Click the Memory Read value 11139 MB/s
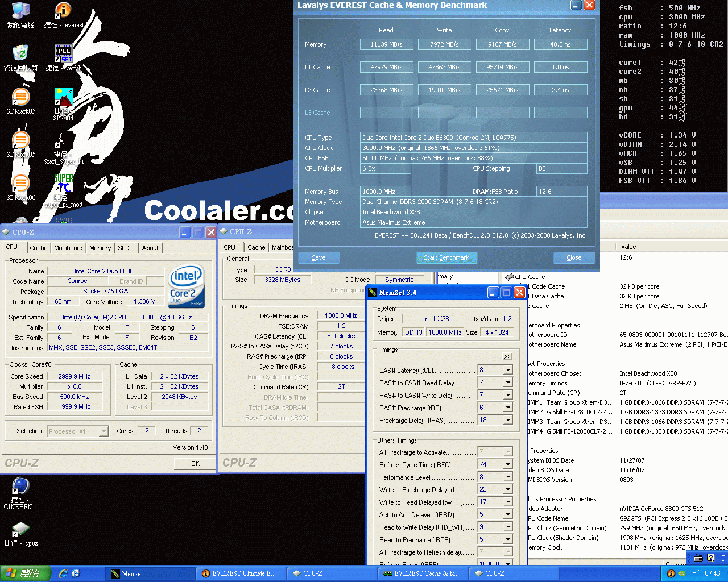The width and height of the screenshot is (728, 582). pyautogui.click(x=386, y=44)
